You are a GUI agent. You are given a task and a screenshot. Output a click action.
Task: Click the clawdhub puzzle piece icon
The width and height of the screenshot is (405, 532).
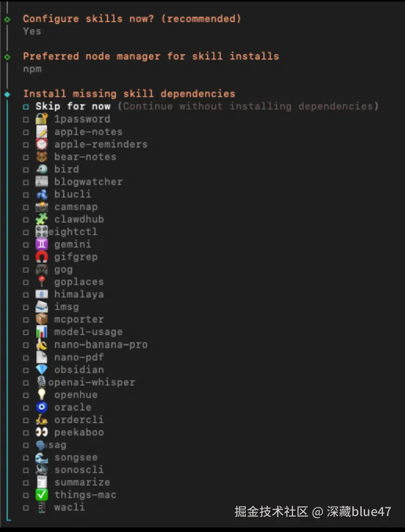click(42, 219)
